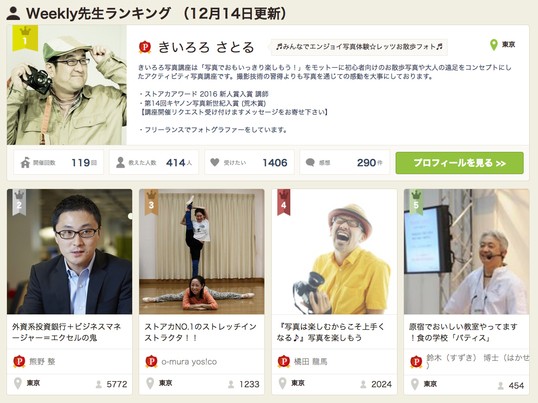Click the gold crown rank 1 badge
Viewport: 538px width, 403px height.
[x=25, y=38]
